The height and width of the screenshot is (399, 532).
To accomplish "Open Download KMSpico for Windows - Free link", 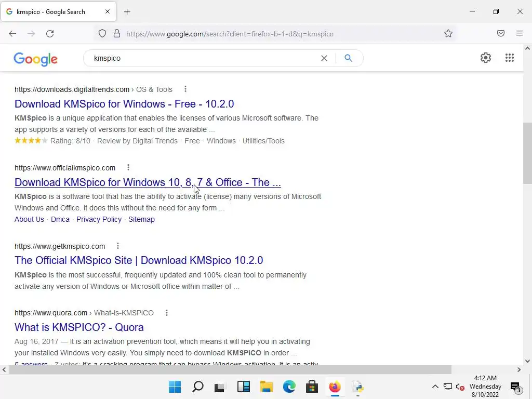I will click(x=124, y=104).
